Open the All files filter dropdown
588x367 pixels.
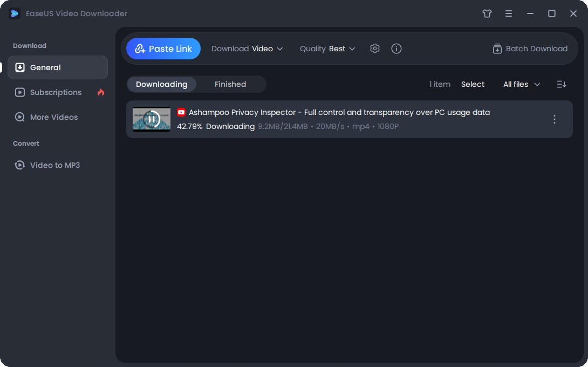tap(522, 84)
